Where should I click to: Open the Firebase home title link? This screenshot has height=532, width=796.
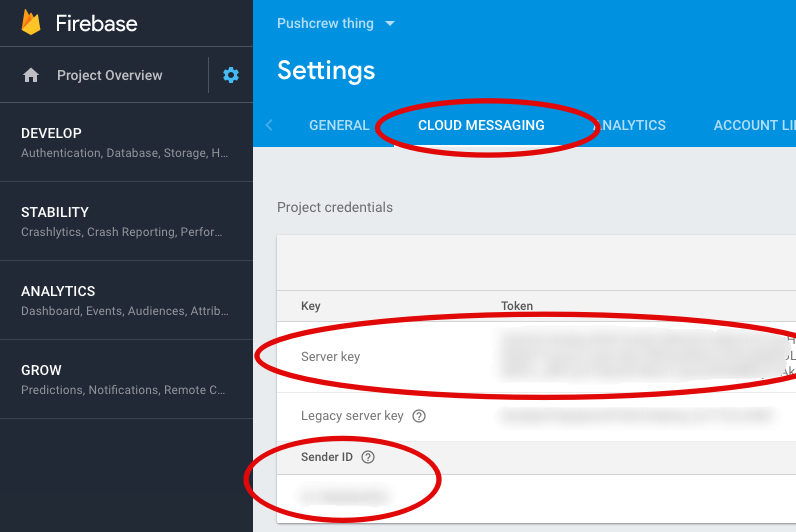point(96,23)
